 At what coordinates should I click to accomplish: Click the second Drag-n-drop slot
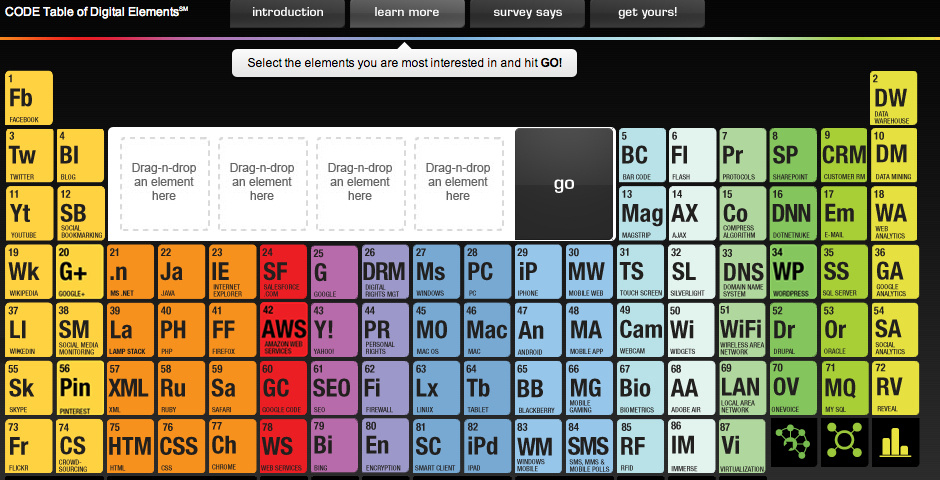click(262, 183)
